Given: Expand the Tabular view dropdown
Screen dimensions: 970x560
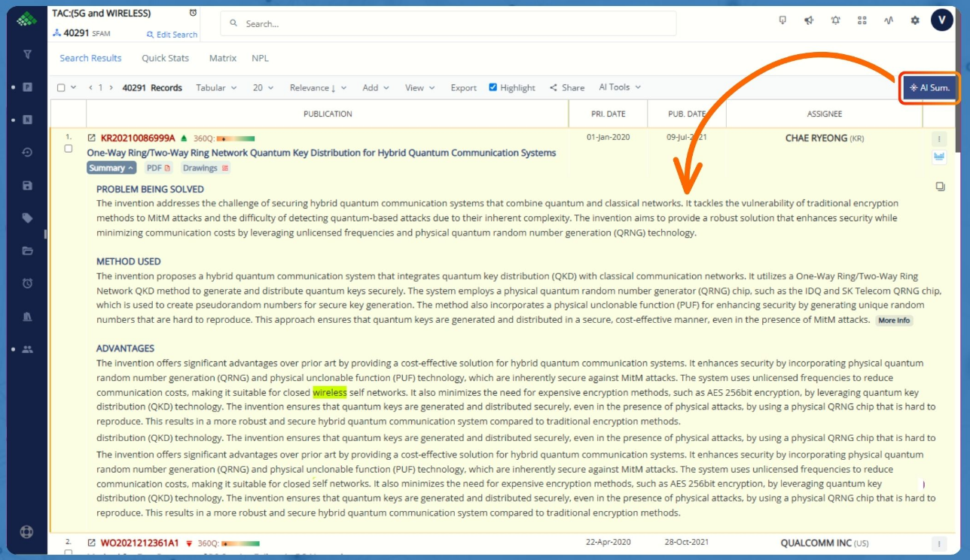Looking at the screenshot, I should 216,88.
